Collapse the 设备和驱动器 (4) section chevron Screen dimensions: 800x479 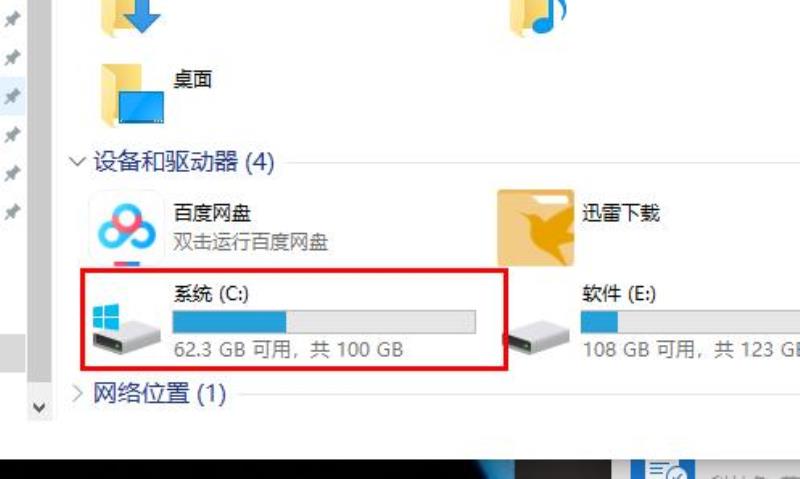(77, 162)
